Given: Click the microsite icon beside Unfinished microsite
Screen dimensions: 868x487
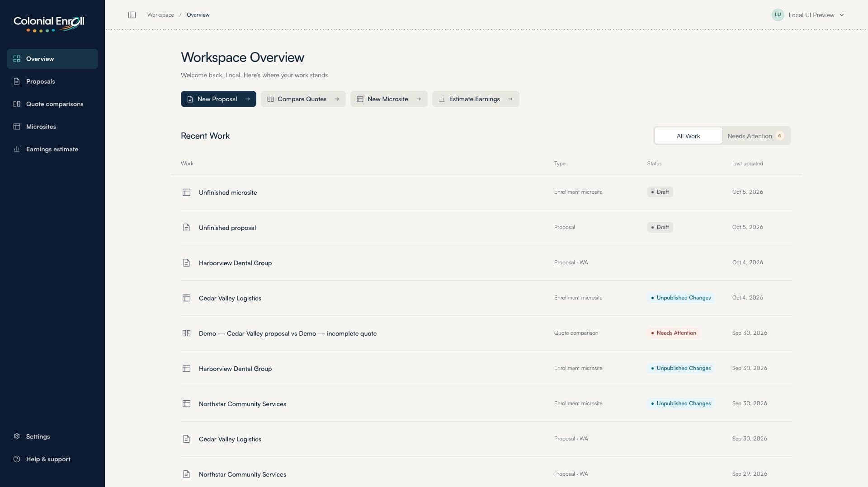Looking at the screenshot, I should click(186, 192).
